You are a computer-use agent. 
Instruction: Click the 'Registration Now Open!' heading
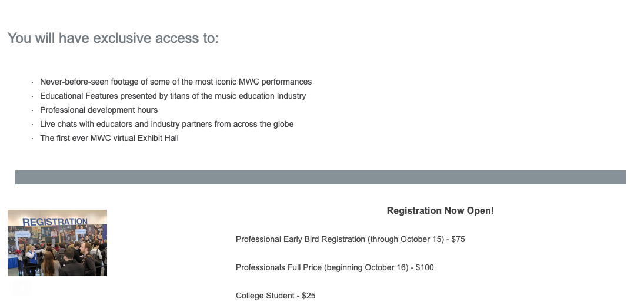tap(440, 211)
